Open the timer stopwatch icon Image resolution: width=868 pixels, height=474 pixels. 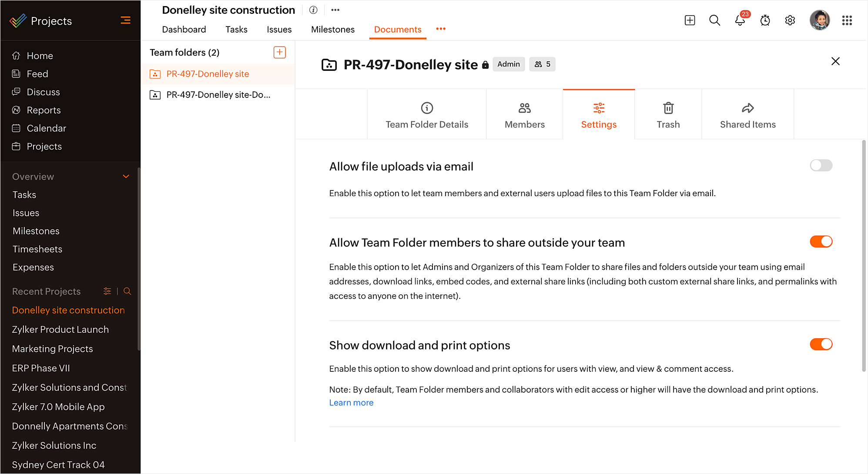765,20
